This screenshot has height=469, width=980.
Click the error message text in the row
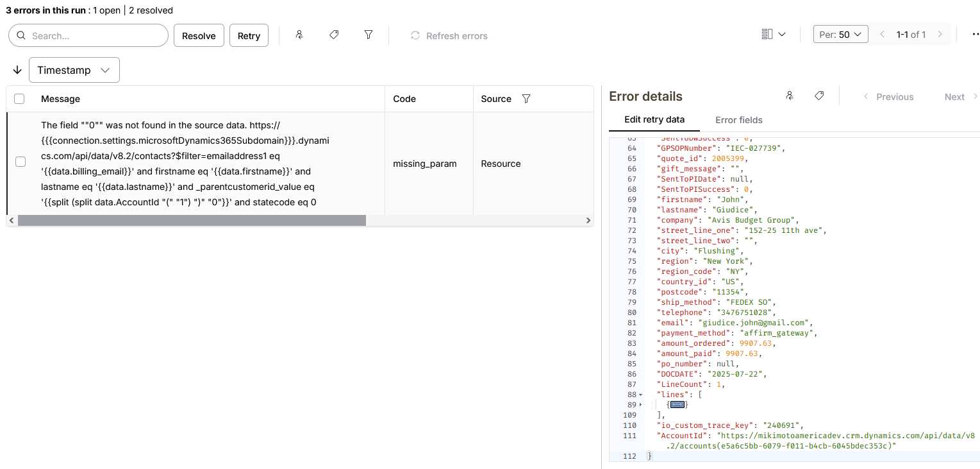[185, 164]
